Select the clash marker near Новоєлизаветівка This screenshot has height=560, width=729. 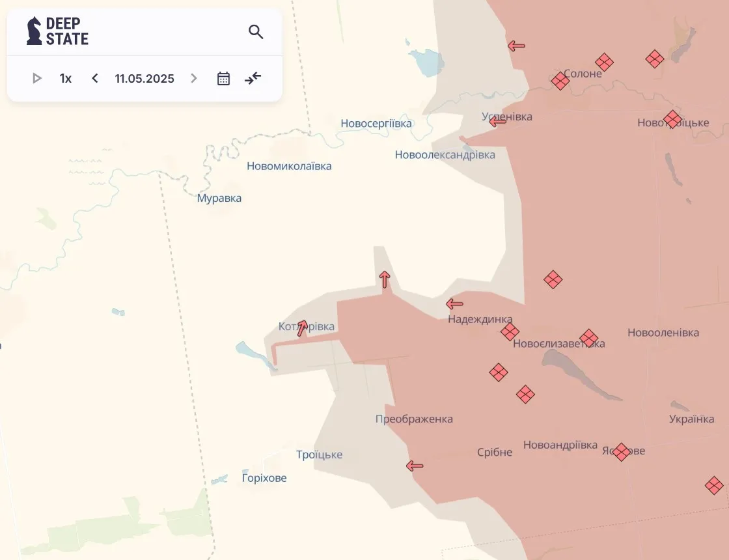point(589,338)
